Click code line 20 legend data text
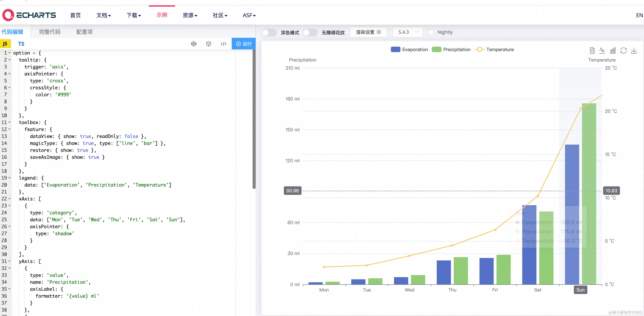 [x=98, y=185]
